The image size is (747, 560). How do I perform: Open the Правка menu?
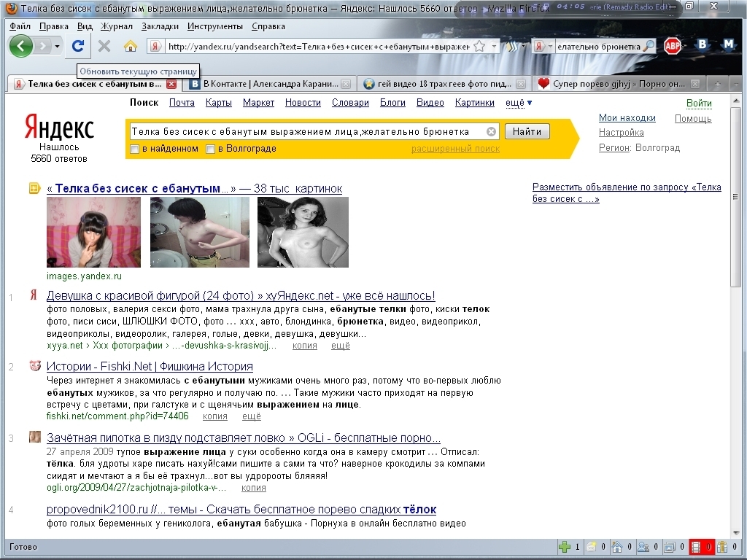click(x=54, y=26)
